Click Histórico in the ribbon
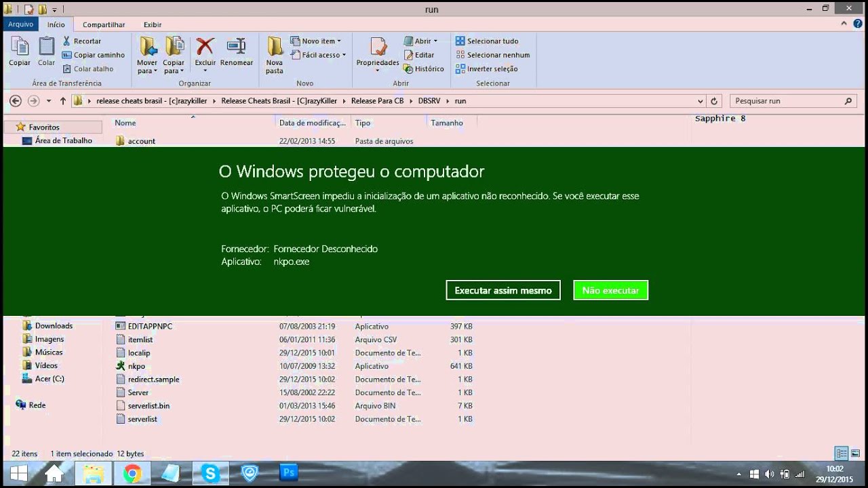Screen dimensions: 868x488 click(424, 68)
